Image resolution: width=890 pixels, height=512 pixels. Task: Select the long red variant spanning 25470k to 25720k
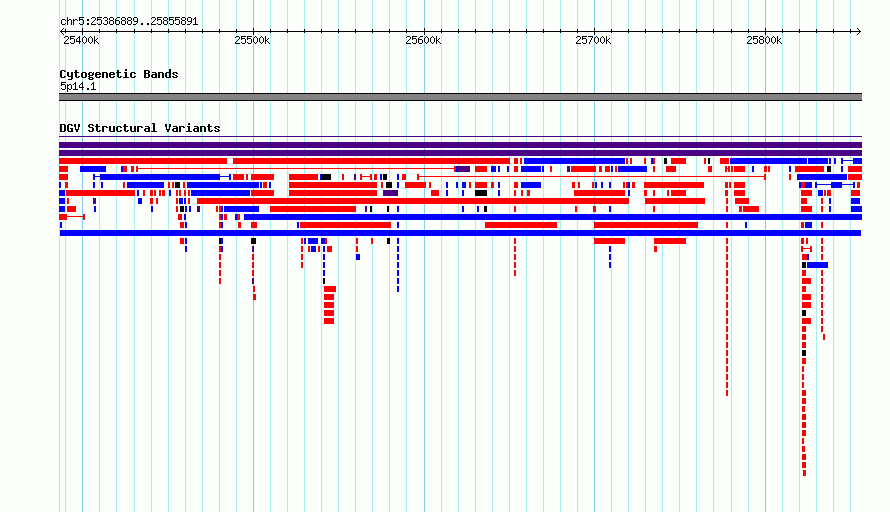coord(413,201)
